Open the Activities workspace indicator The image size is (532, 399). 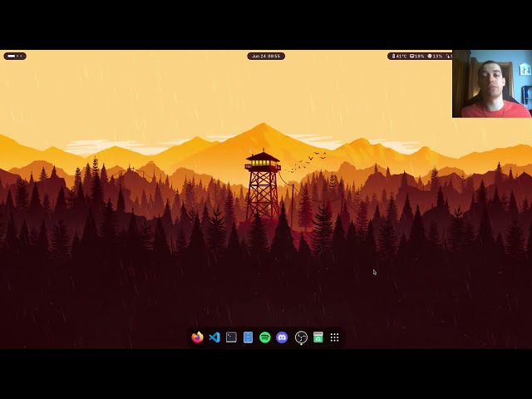point(15,56)
